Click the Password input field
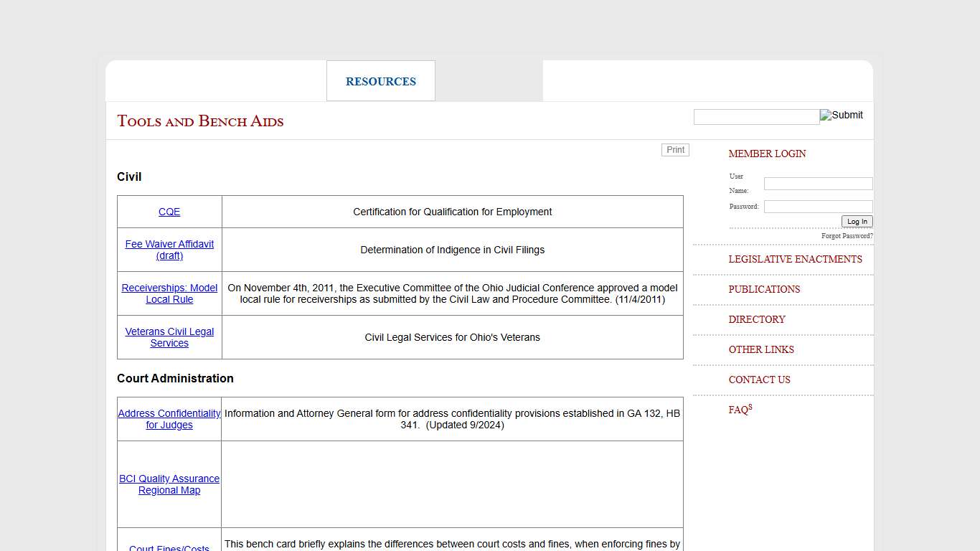 (x=818, y=207)
